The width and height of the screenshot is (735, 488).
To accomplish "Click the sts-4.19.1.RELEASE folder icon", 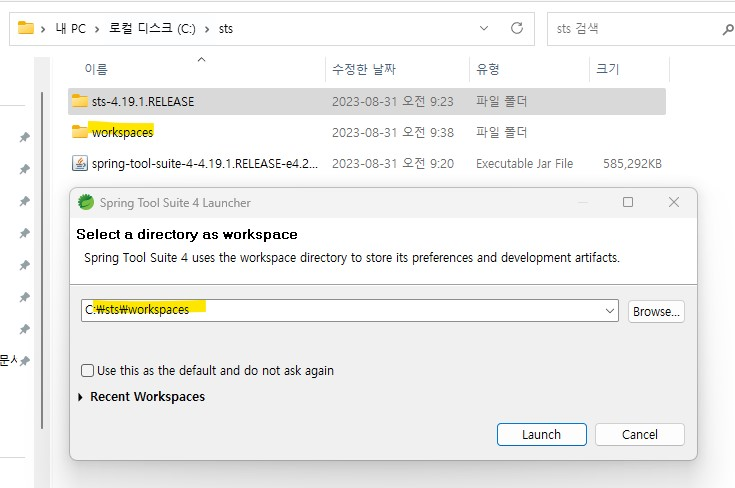I will (x=79, y=101).
